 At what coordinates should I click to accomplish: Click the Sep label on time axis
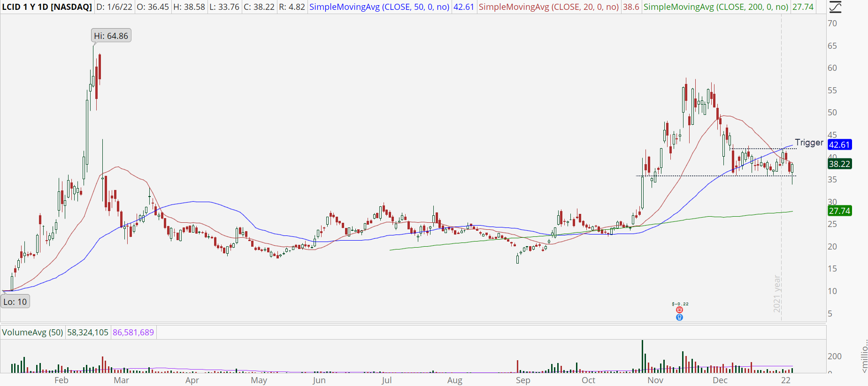pos(523,380)
